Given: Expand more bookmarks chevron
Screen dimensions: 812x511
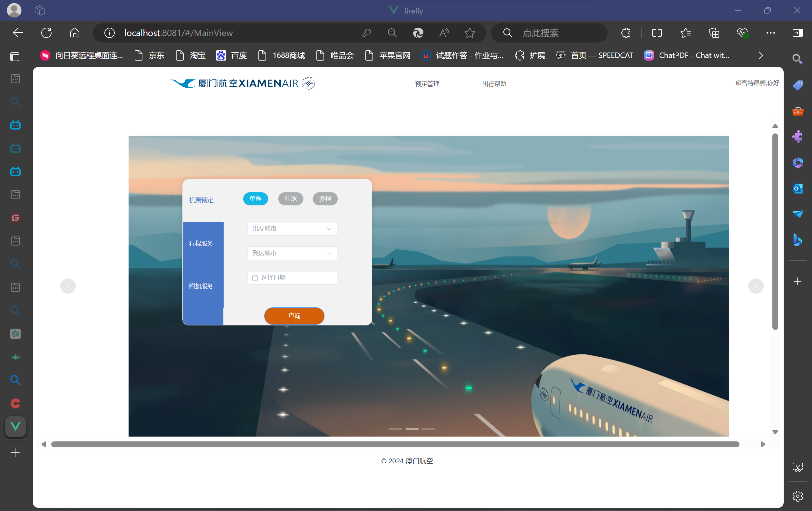Looking at the screenshot, I should click(x=760, y=55).
